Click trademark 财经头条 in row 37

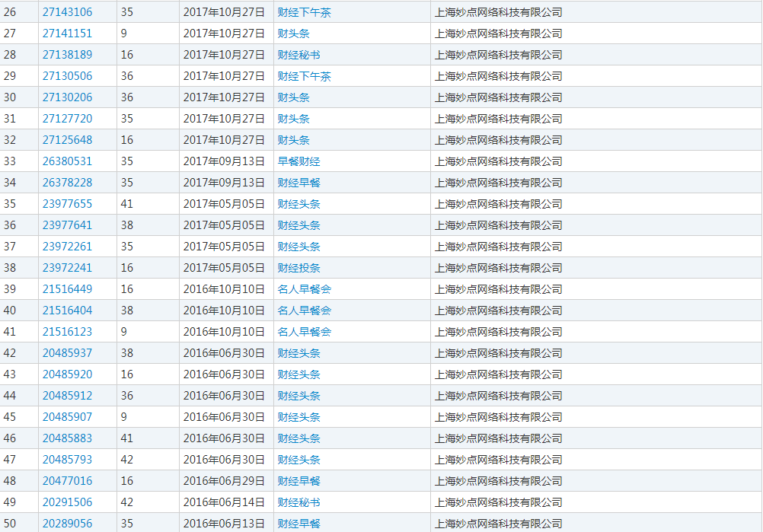click(298, 247)
